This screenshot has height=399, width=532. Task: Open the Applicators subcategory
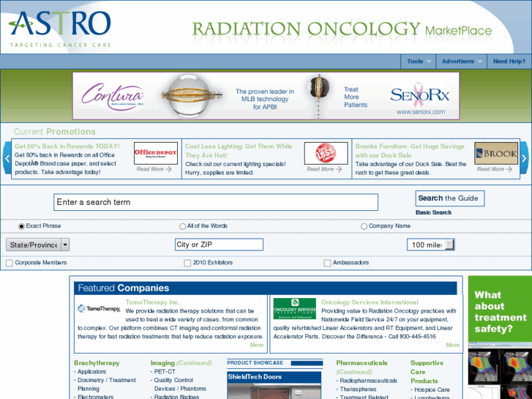click(x=91, y=372)
